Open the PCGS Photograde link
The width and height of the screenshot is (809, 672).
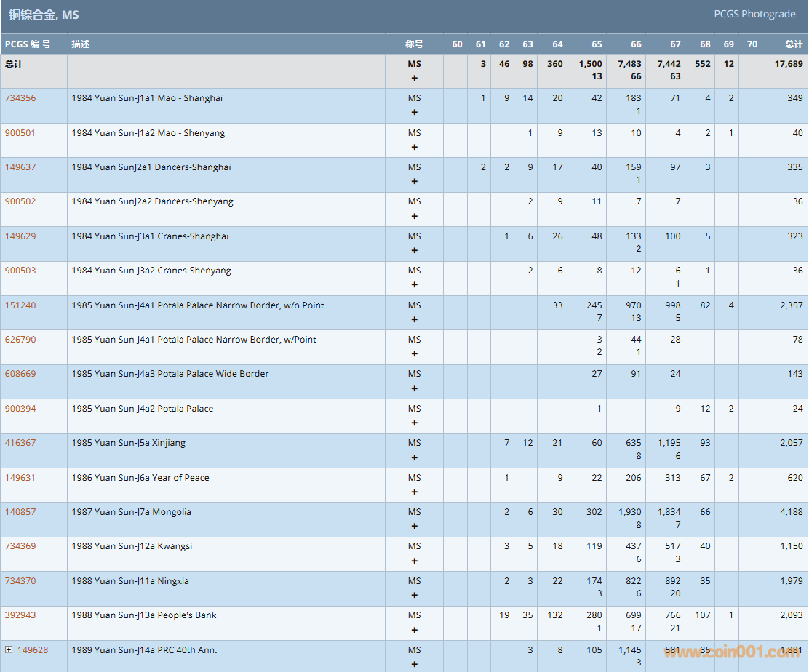pos(754,15)
